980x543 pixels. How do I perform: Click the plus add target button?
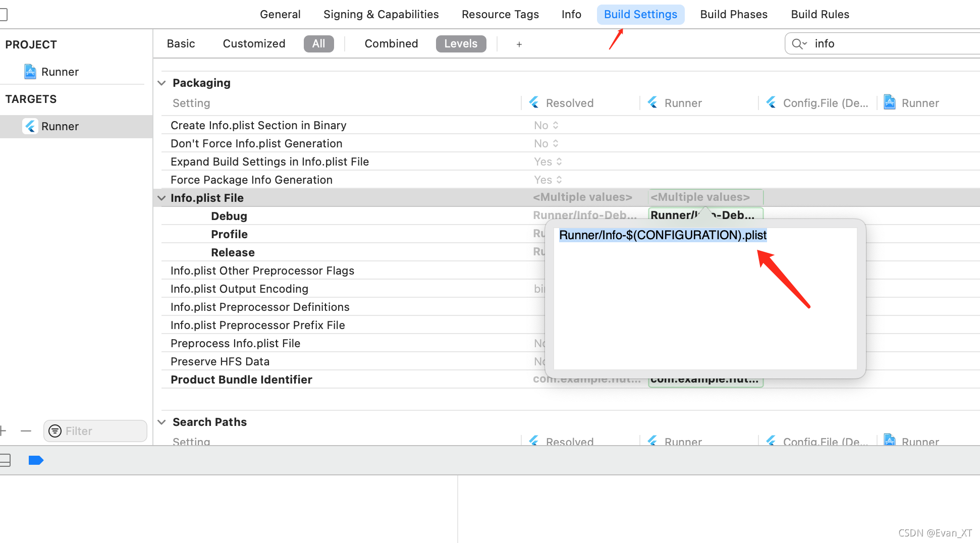(3, 431)
